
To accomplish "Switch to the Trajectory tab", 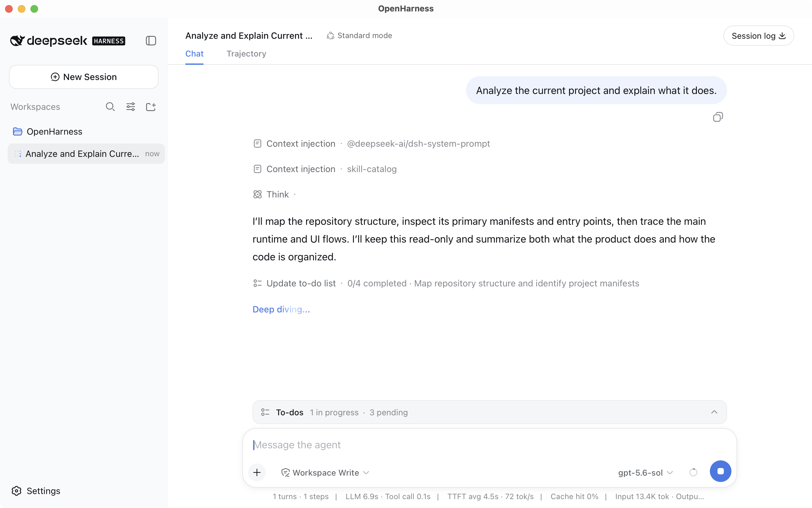I will [246, 54].
